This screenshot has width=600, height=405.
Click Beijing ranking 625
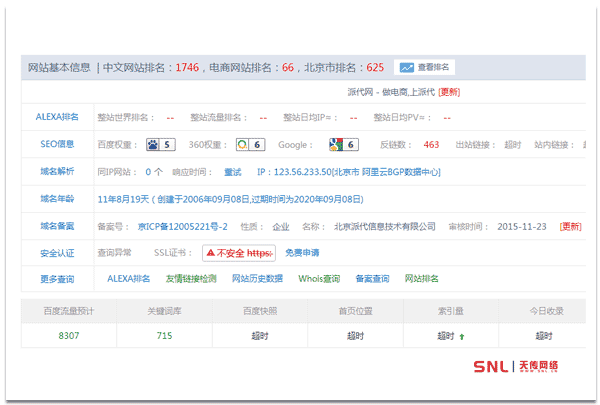(x=375, y=68)
